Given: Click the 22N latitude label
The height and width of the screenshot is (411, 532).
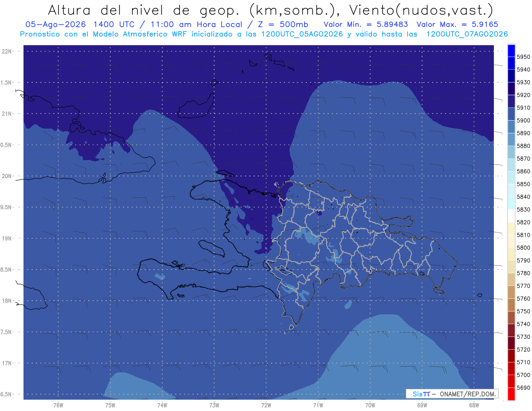Looking at the screenshot, I should [x=7, y=51].
